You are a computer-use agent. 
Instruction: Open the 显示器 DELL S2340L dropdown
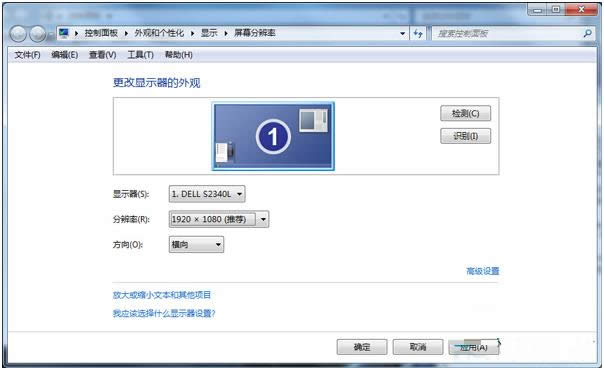[x=207, y=194]
